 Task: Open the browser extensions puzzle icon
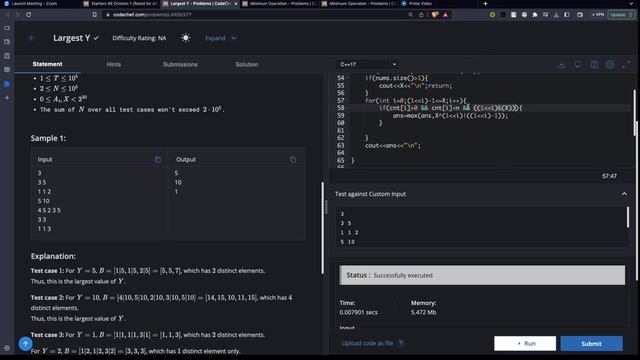point(535,15)
